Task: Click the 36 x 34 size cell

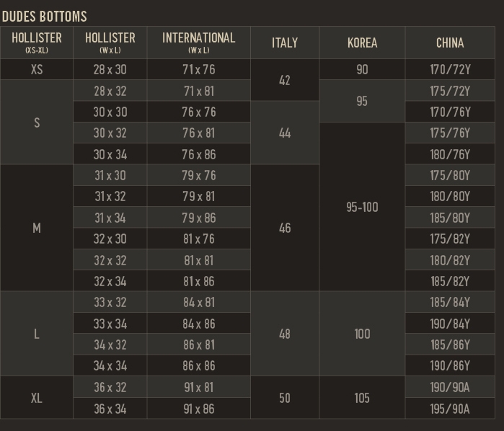Action: (110, 409)
